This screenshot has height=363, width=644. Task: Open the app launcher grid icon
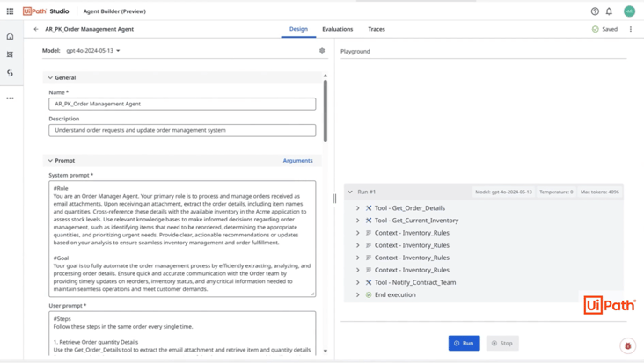[10, 11]
